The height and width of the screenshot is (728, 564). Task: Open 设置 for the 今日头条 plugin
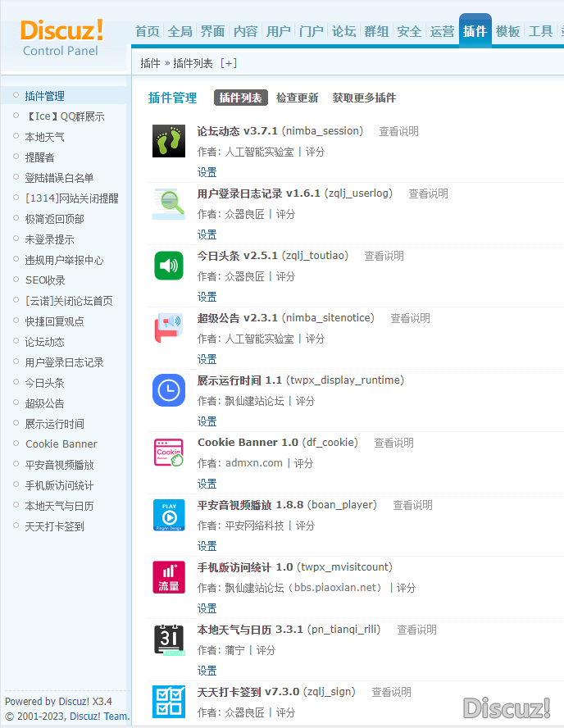(x=207, y=297)
